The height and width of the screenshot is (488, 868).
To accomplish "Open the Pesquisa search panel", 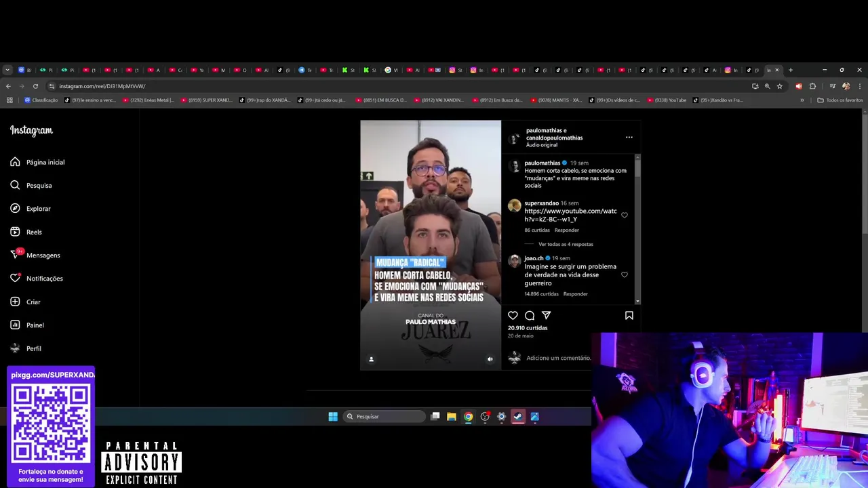I will click(x=31, y=185).
